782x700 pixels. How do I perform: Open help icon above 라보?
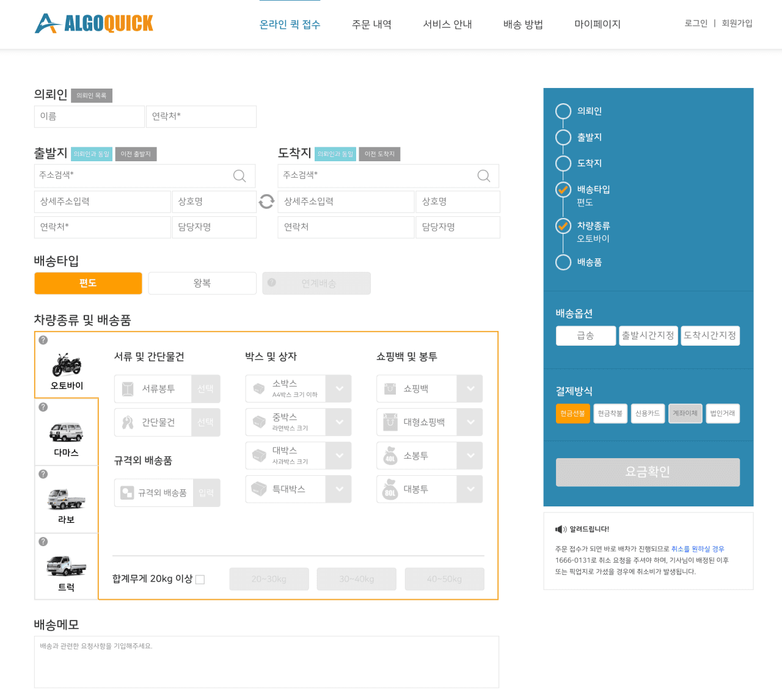pos(43,474)
